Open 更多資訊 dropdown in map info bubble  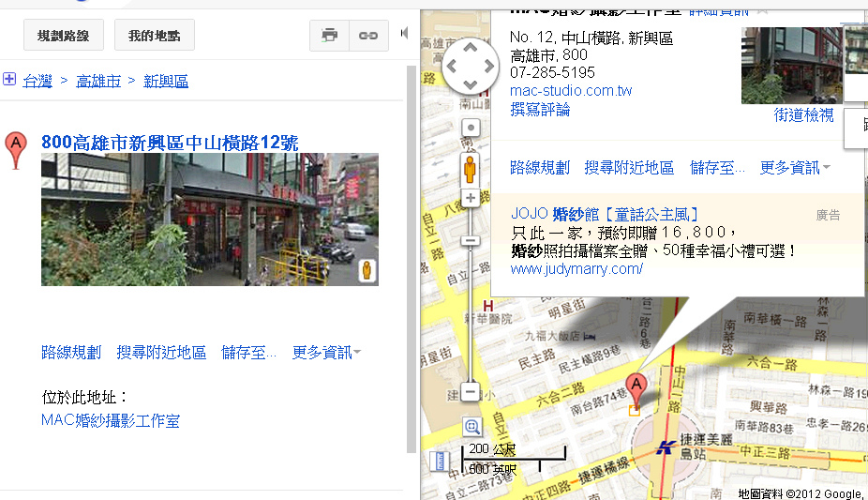[794, 167]
